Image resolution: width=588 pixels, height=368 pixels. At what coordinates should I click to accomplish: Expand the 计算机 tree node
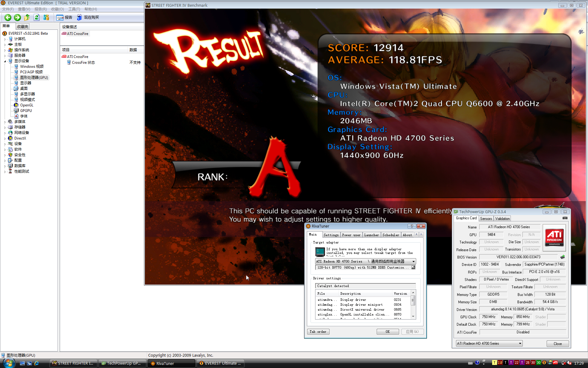pos(5,39)
